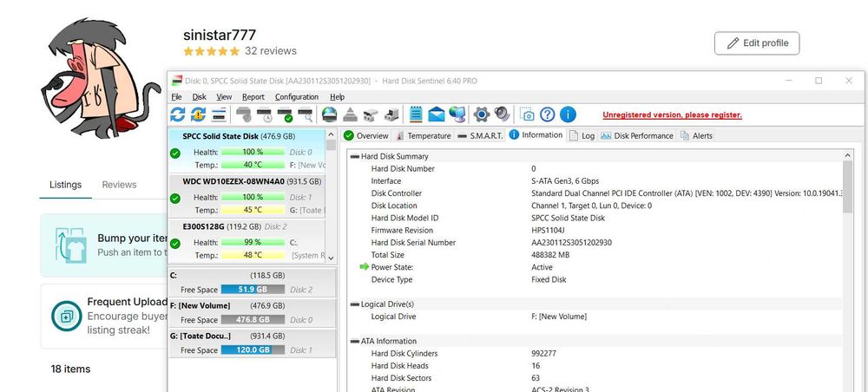This screenshot has height=392, width=868.
Task: Collapse the Hard Disk Summary section
Action: [355, 156]
